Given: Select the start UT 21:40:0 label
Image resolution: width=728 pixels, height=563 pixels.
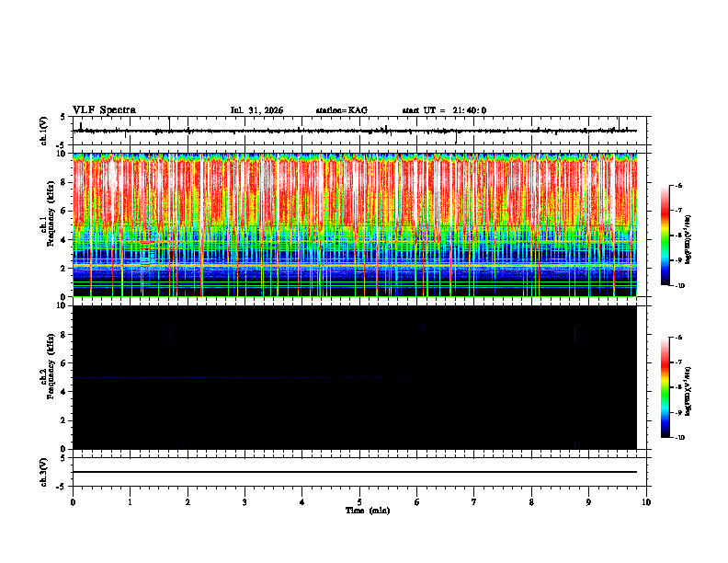Looking at the screenshot, I should pos(444,110).
